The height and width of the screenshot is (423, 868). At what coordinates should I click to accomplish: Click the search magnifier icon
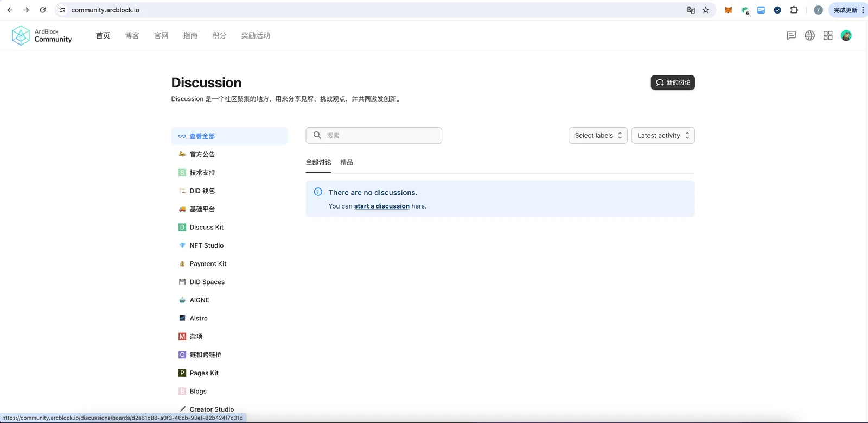(317, 135)
